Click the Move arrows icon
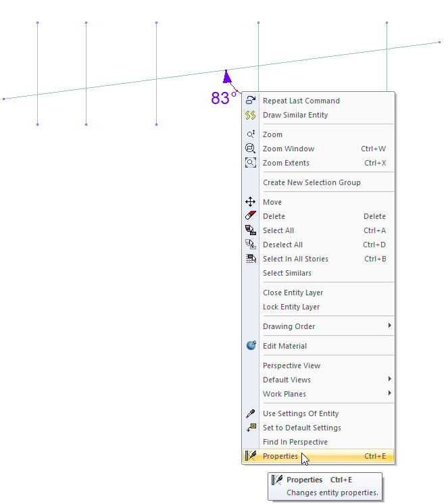 [x=250, y=202]
